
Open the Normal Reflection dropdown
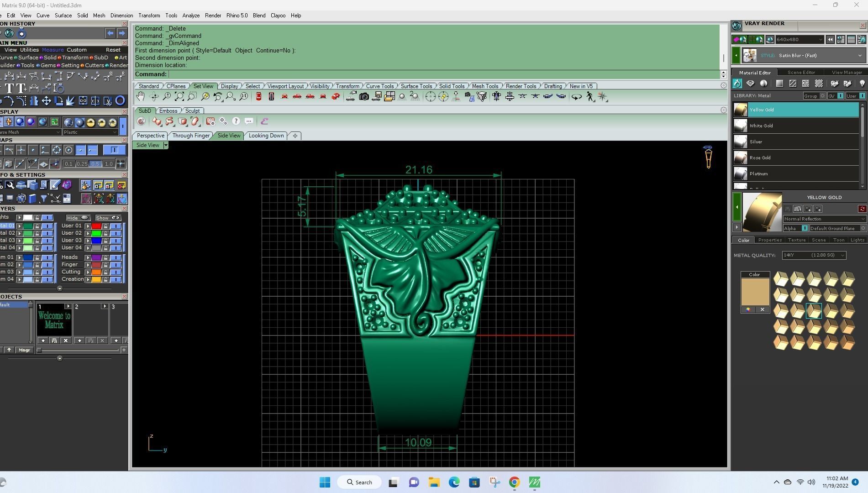click(825, 219)
